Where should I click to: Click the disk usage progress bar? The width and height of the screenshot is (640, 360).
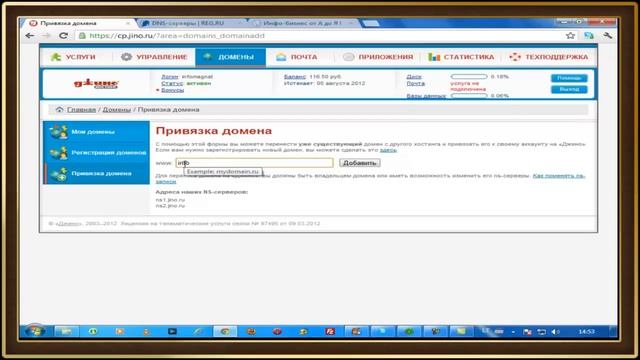pos(469,77)
